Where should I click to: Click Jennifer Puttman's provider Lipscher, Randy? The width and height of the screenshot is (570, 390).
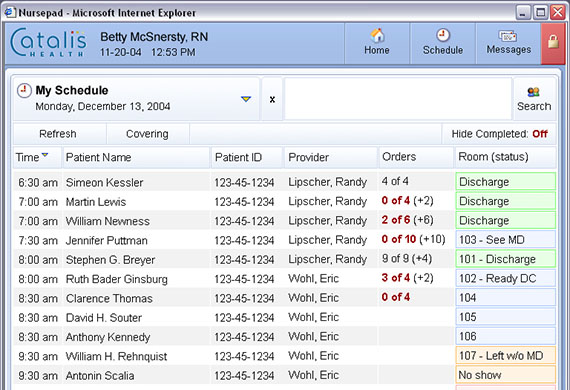[328, 240]
